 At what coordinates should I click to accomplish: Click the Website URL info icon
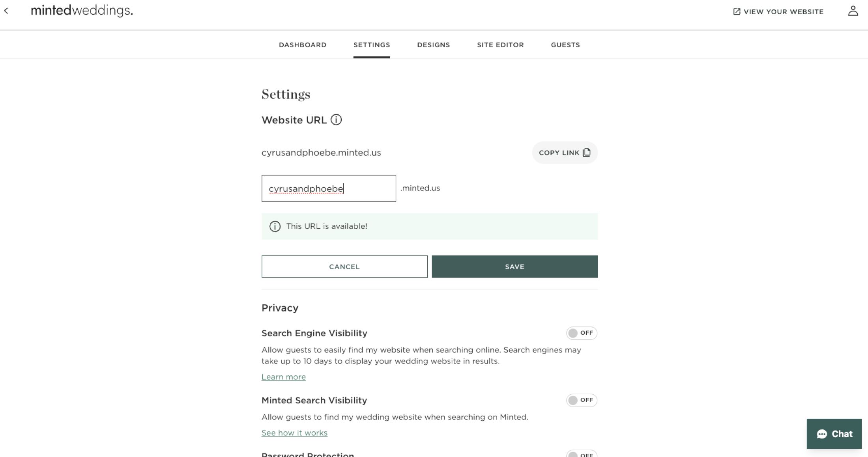(x=336, y=120)
